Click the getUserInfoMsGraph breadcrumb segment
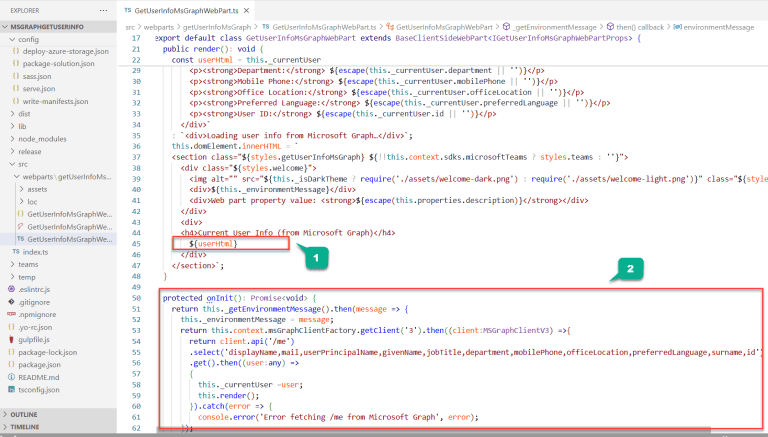This screenshot has width=768, height=437. [x=217, y=27]
